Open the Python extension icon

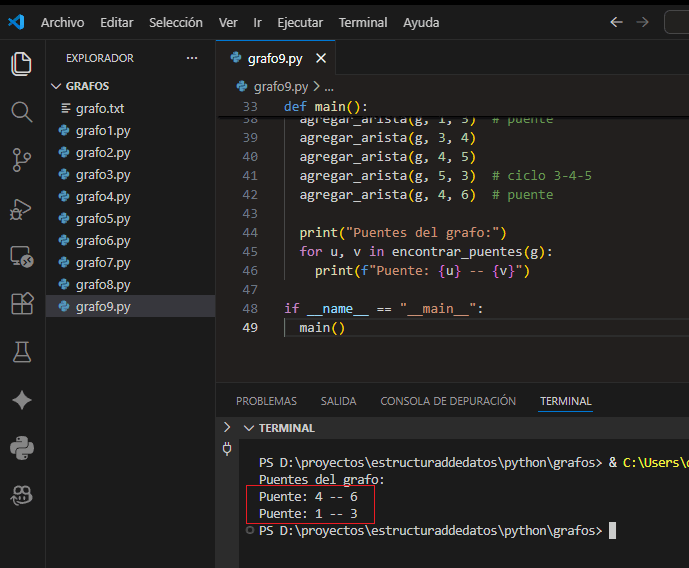click(x=21, y=447)
